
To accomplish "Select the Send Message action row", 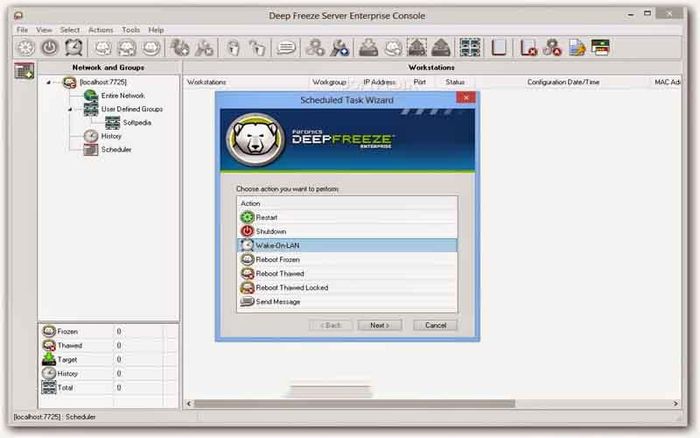I will tap(347, 301).
